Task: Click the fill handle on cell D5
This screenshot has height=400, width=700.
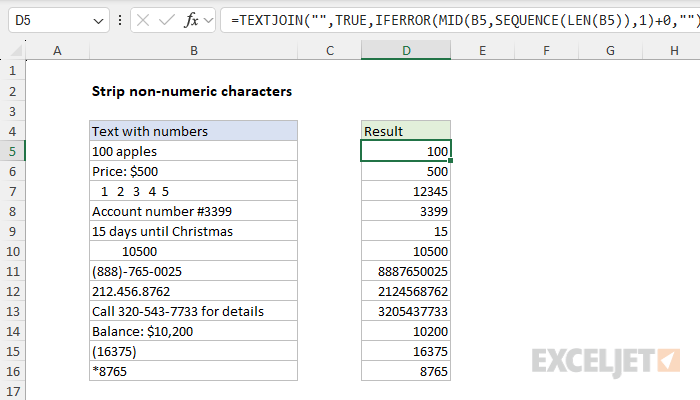Action: coord(451,161)
